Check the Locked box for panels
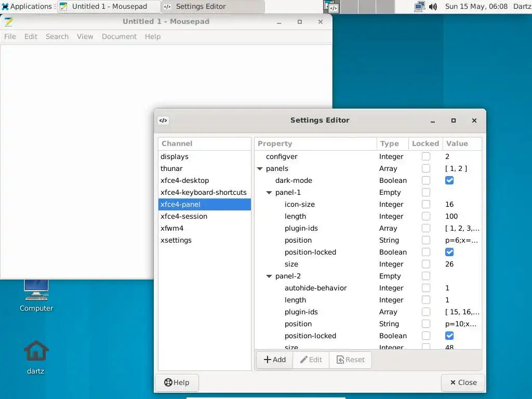This screenshot has width=532, height=399. [x=426, y=168]
